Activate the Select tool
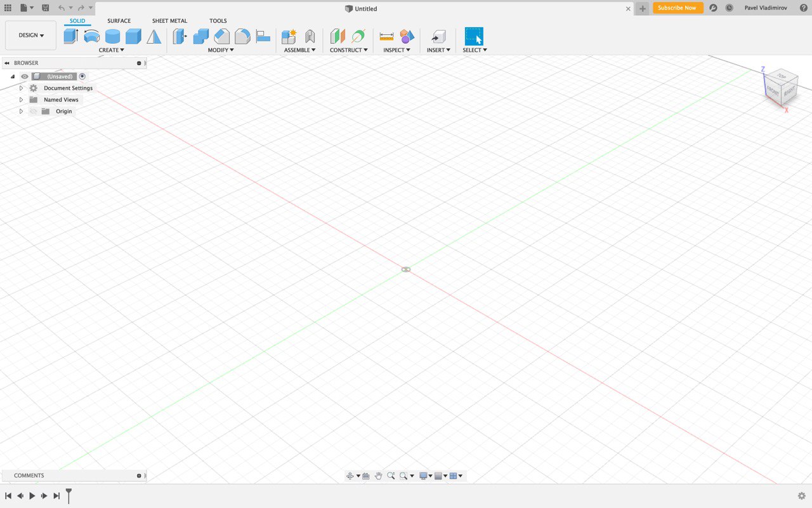This screenshot has height=508, width=812. click(x=474, y=36)
